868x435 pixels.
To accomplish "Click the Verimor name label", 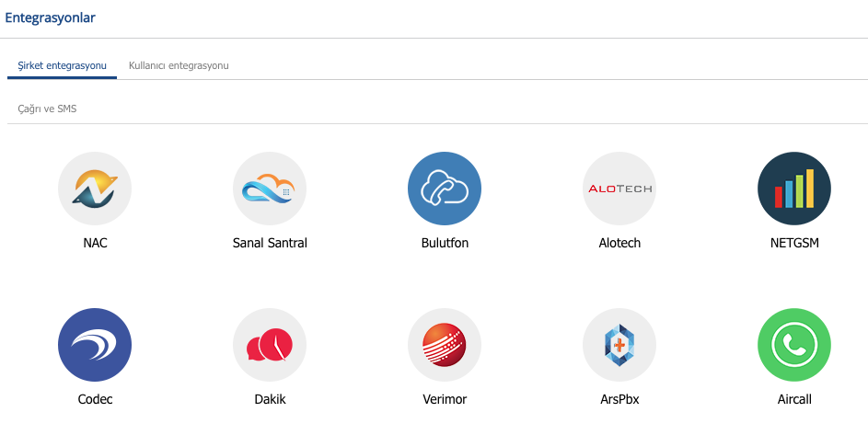I will [445, 399].
